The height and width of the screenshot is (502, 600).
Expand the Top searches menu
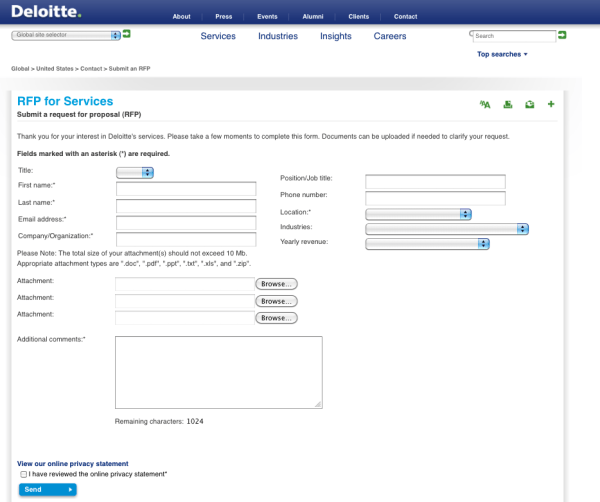(x=502, y=54)
